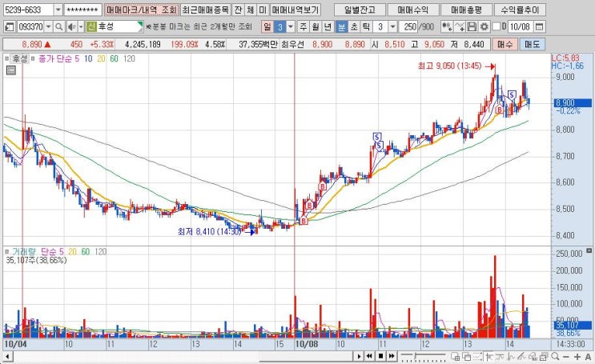This screenshot has width=595, height=364.
Task: Open the dropdown next to blue 3 button
Action: (x=291, y=27)
